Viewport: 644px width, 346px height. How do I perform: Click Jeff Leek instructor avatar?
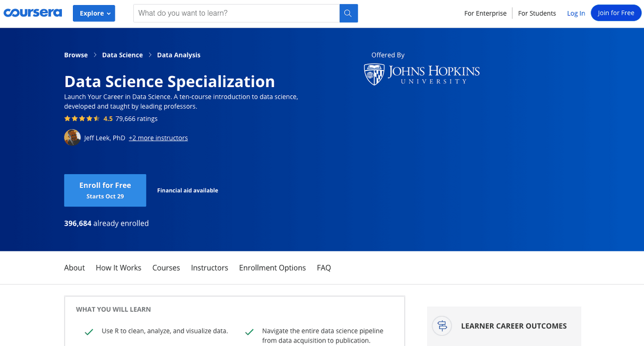tap(72, 137)
